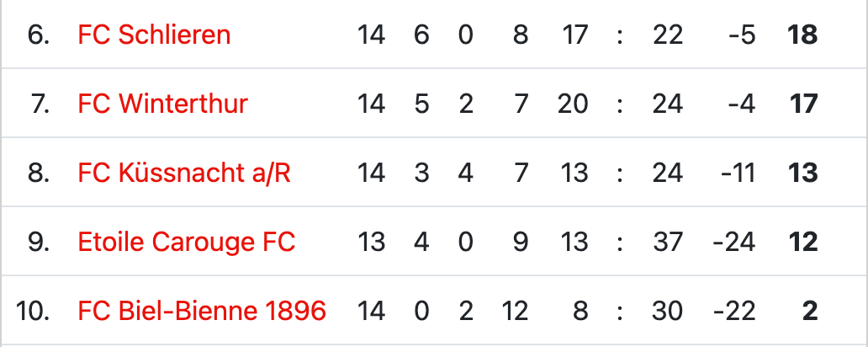Click FC Küssnacht's 13 points value

click(x=802, y=173)
